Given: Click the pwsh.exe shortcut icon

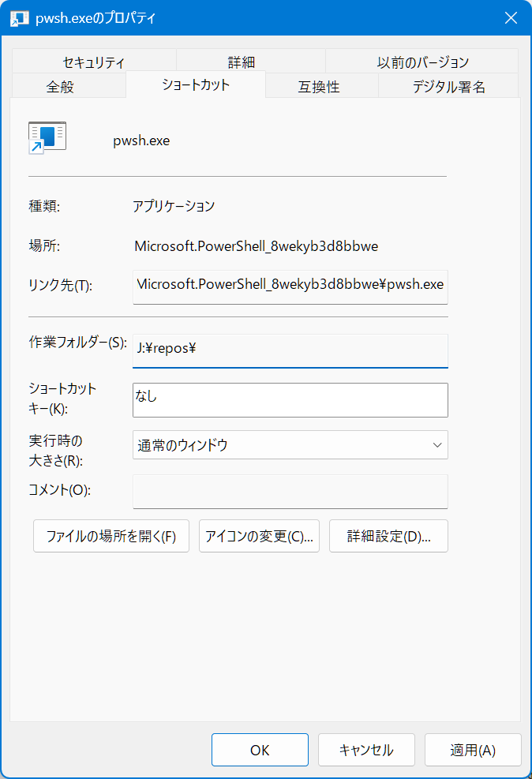Looking at the screenshot, I should (47, 137).
